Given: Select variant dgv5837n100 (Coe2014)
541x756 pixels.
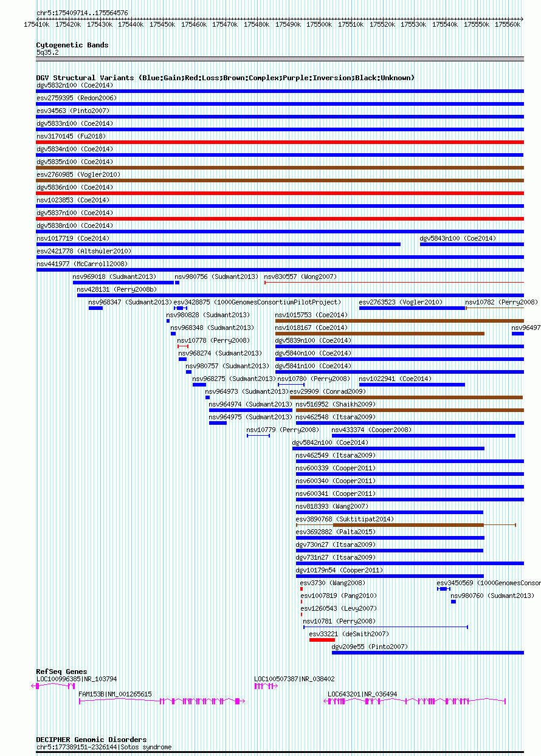Looking at the screenshot, I should (x=280, y=219).
